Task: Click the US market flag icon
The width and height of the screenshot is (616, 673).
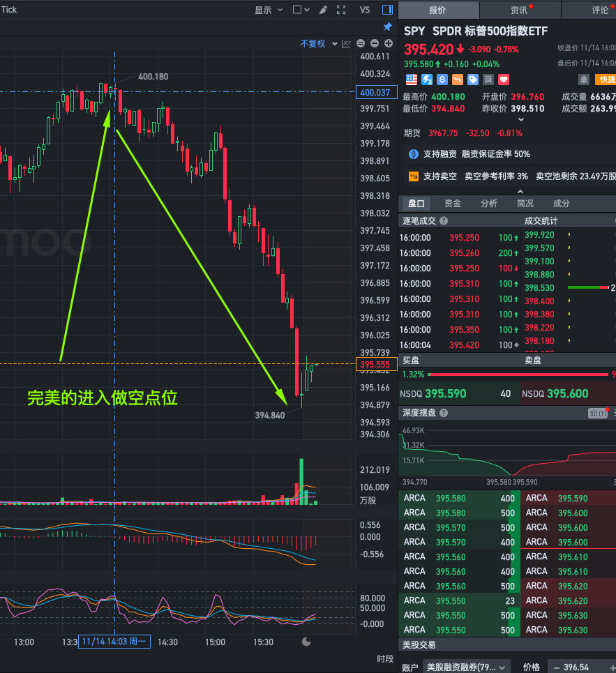Action: tap(411, 80)
